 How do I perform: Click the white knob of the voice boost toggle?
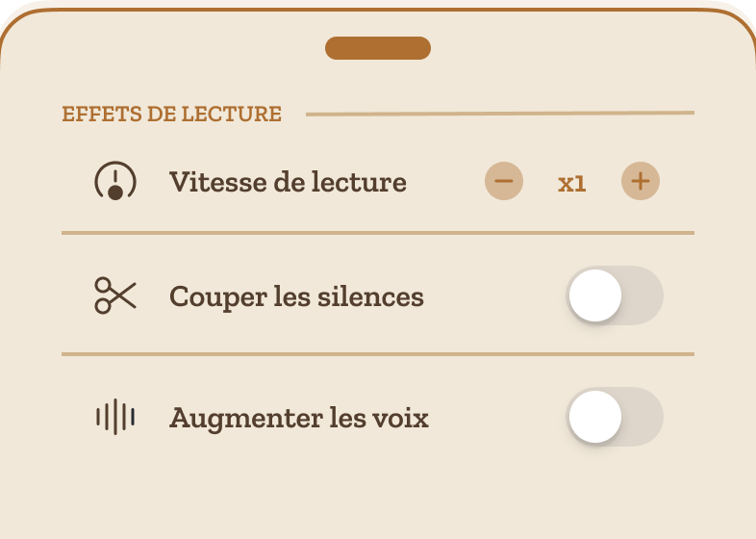click(595, 417)
